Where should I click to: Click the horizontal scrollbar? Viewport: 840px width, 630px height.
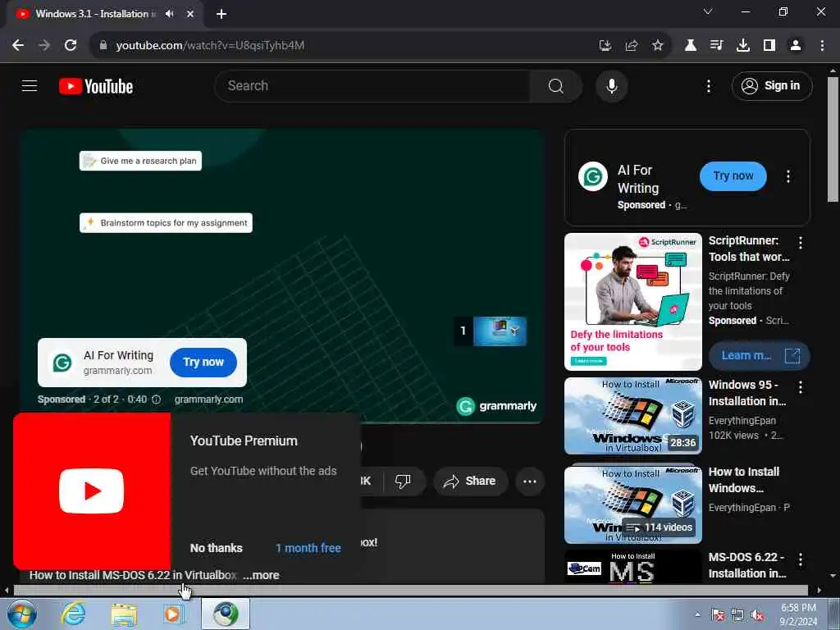point(410,591)
